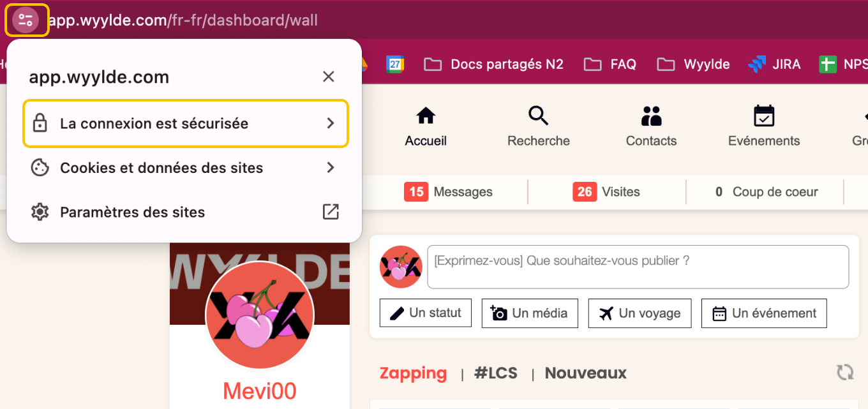
Task: Open the Recherche magnifier icon
Action: (x=538, y=116)
